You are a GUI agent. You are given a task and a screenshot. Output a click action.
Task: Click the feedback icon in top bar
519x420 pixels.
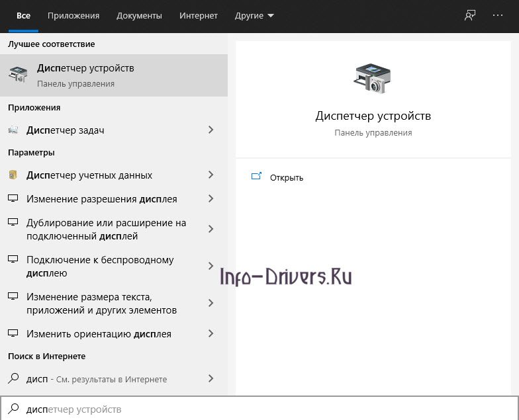[470, 16]
